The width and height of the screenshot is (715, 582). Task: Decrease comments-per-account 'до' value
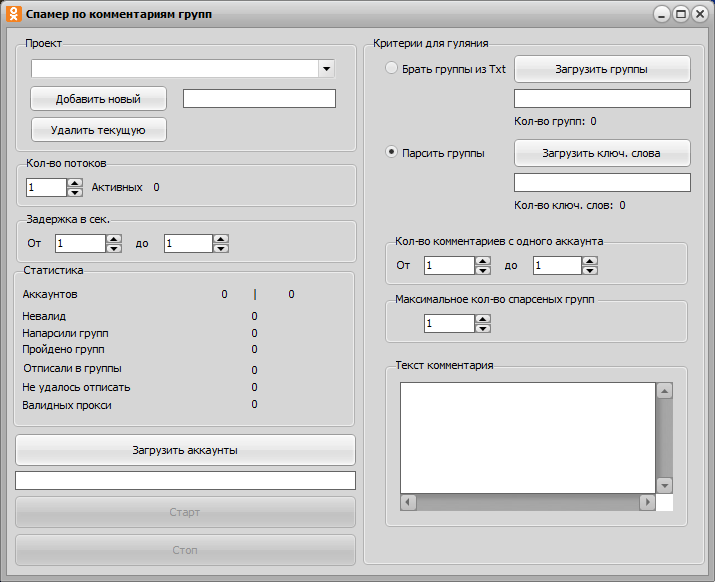[590, 270]
